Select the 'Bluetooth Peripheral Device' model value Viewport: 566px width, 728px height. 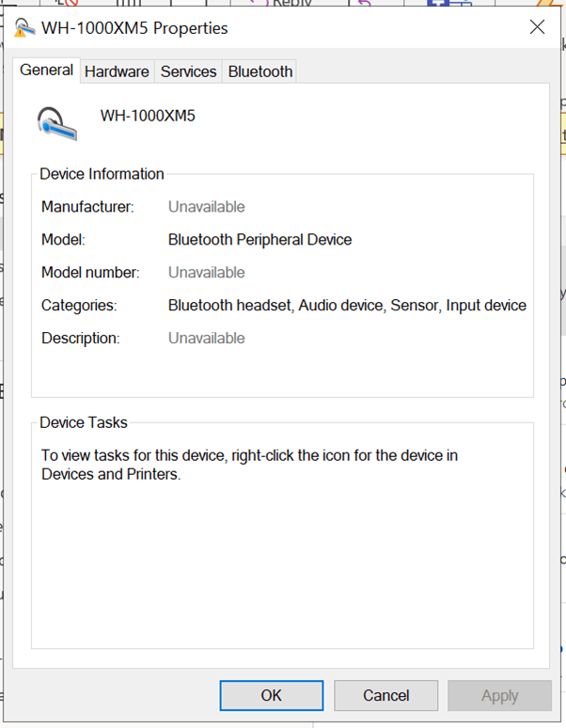pos(259,240)
